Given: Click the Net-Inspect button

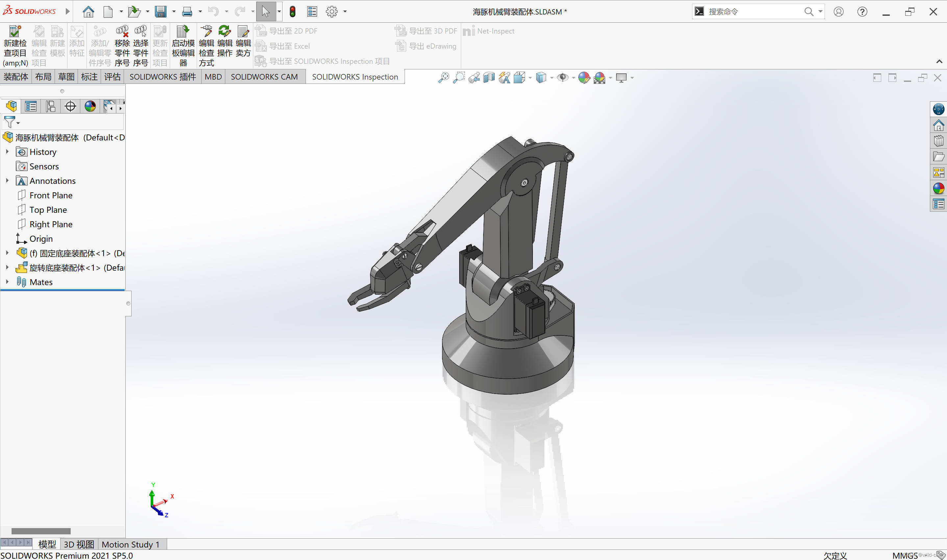Looking at the screenshot, I should click(489, 31).
